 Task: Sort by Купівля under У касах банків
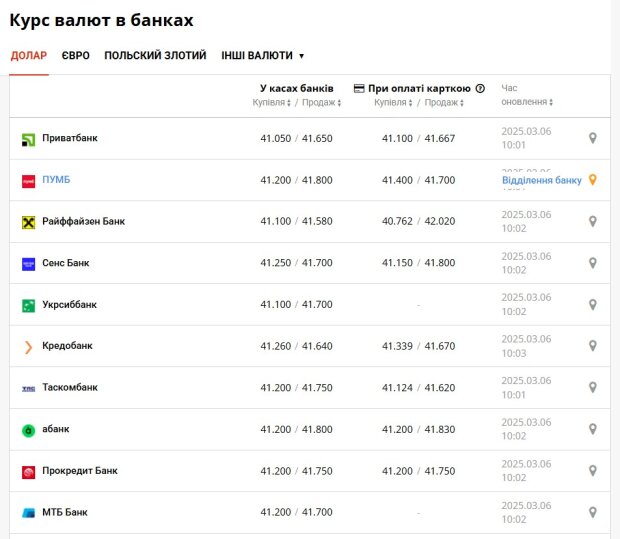[x=272, y=102]
